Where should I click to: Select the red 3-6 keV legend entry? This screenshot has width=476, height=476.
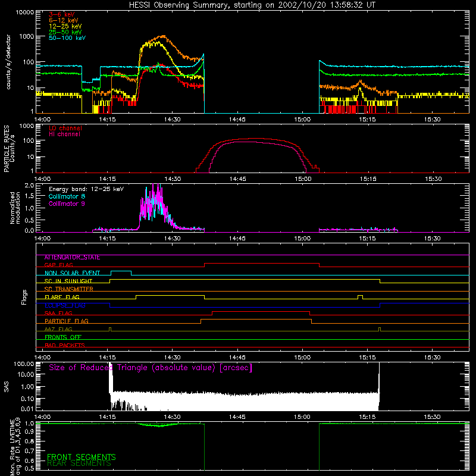tap(62, 14)
